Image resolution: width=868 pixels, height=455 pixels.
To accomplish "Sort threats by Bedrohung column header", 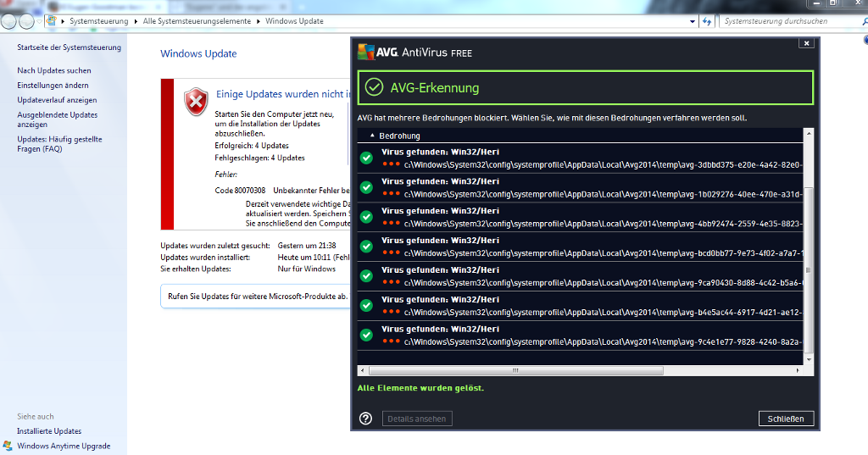I will [399, 136].
